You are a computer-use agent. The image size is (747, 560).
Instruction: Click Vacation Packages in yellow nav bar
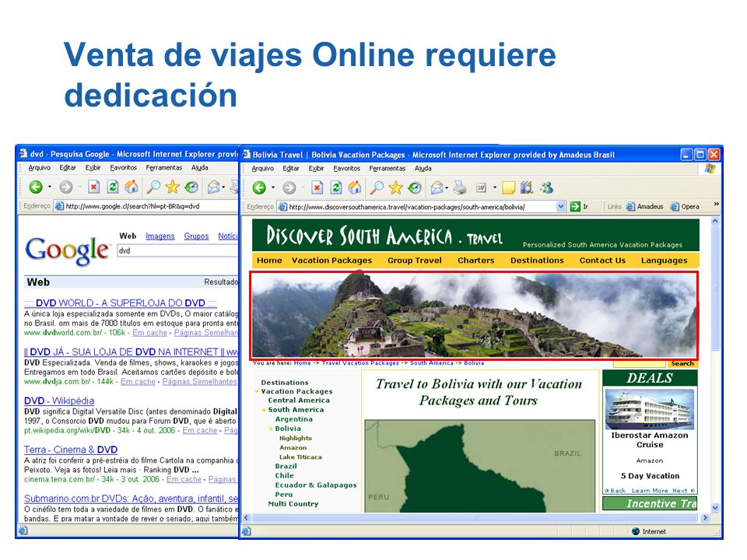(x=332, y=261)
